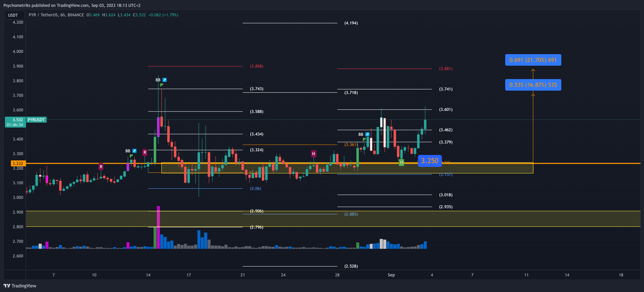Viewport: 644px width, 292px height.
Task: Select the tall magenta volume bar
Action: click(158, 227)
